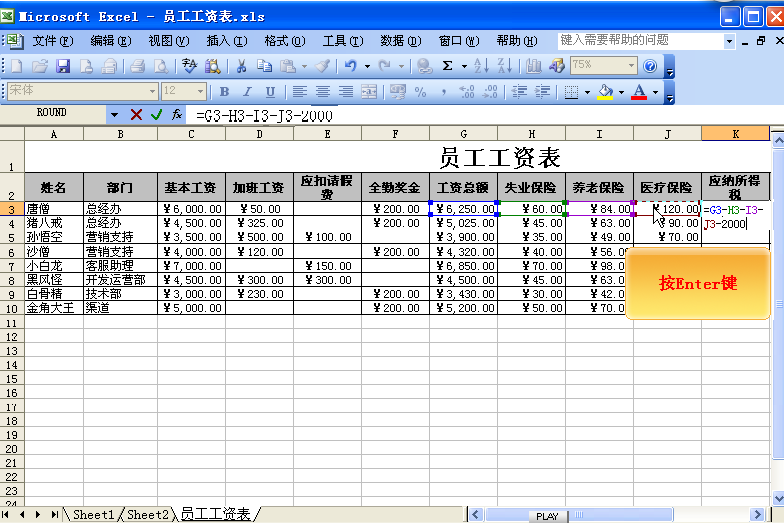Open the font name dropdown 宋体
The width and height of the screenshot is (784, 523).
pyautogui.click(x=152, y=92)
